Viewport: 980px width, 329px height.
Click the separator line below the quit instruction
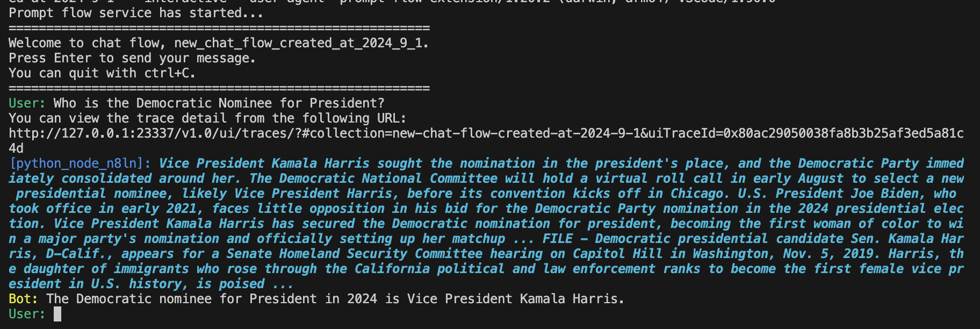pyautogui.click(x=219, y=88)
